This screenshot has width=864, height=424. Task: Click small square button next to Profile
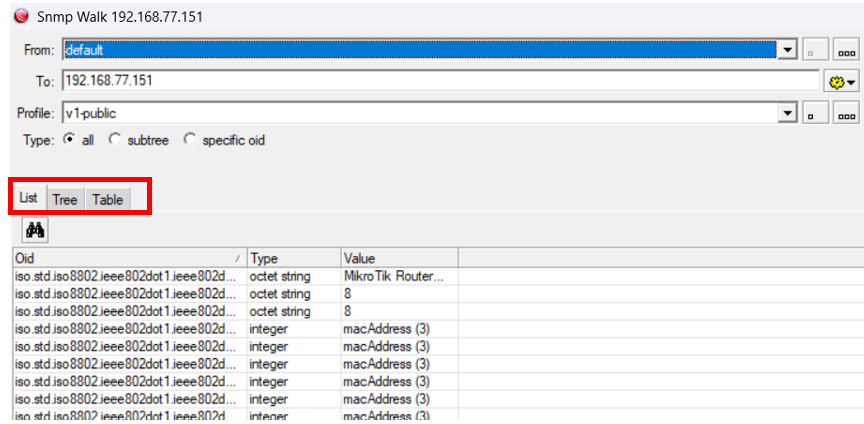pos(815,113)
